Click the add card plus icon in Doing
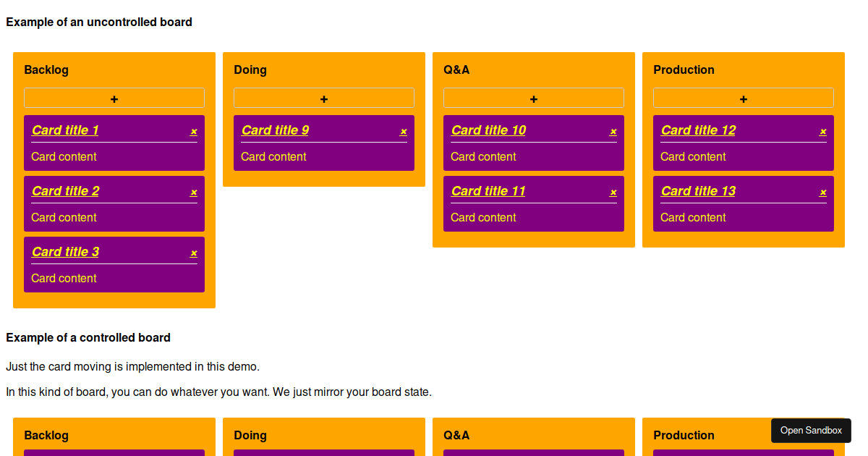Image resolution: width=868 pixels, height=456 pixels. coord(323,98)
